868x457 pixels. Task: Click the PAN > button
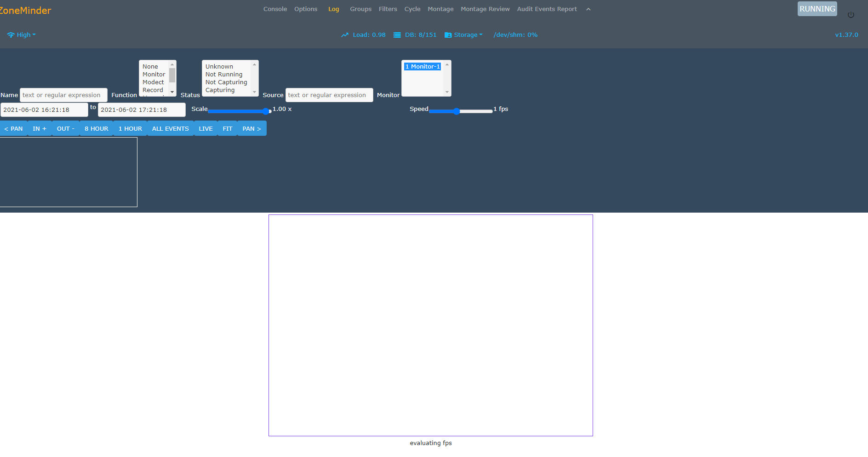252,128
